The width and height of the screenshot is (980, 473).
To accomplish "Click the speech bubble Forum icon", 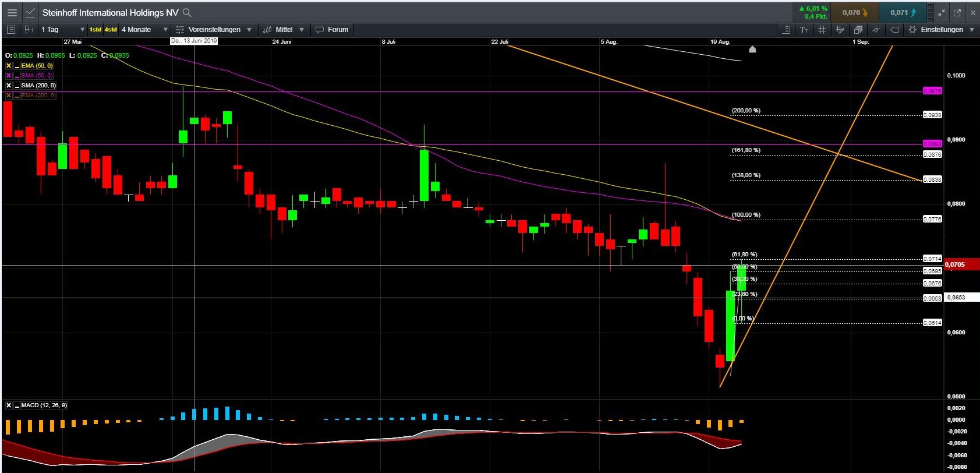I will pos(320,29).
